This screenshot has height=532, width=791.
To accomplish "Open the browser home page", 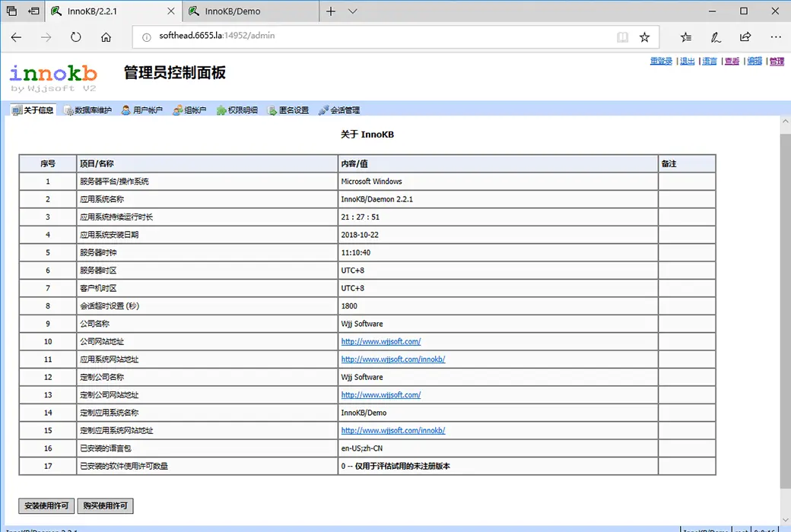I will (x=106, y=36).
